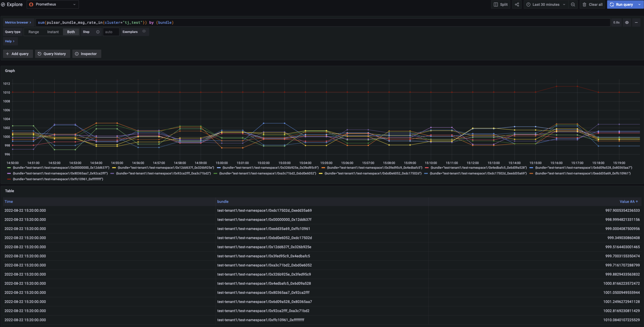Click legend entry 0xa3c71bd2_0xbd0e6052

coord(267,174)
